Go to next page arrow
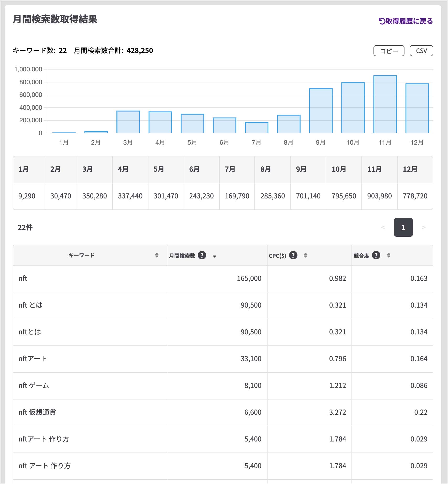 (x=423, y=227)
